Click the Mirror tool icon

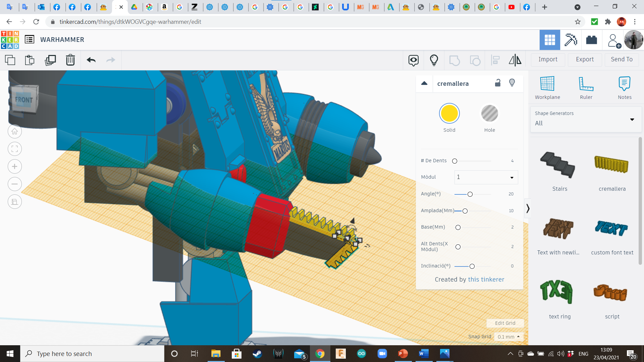[515, 60]
